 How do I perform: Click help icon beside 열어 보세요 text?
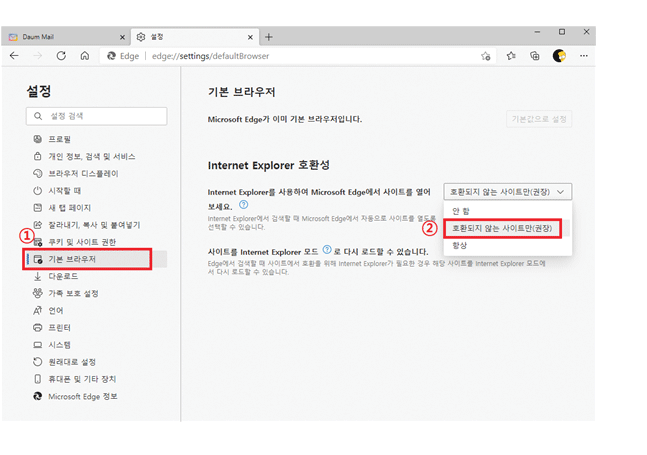tap(244, 205)
